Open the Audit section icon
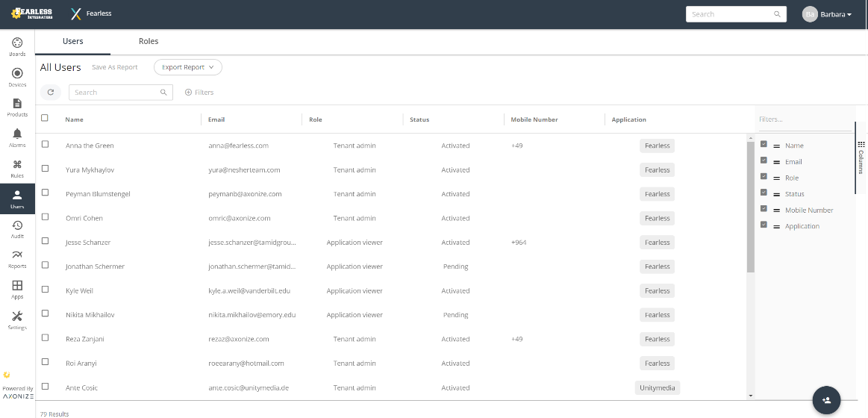Image resolution: width=868 pixels, height=418 pixels. 17,228
